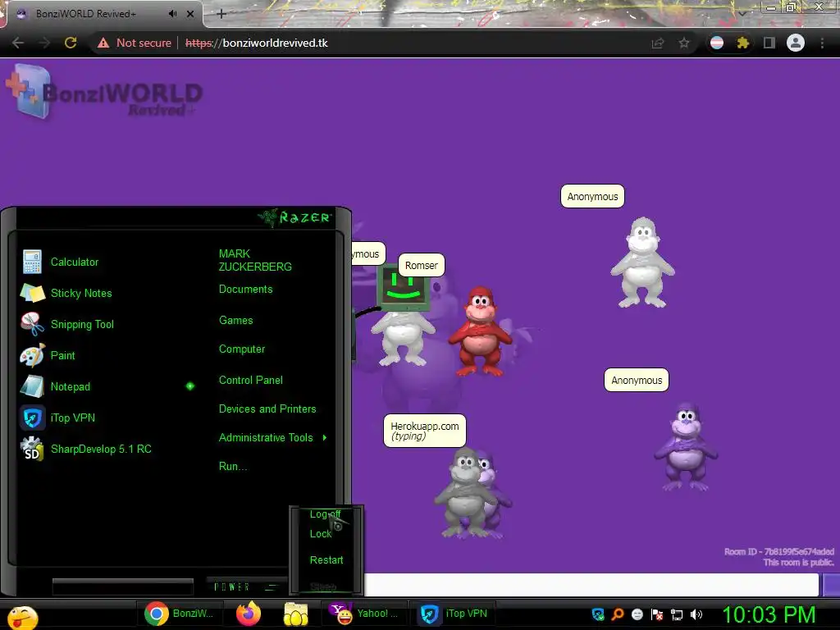Click the white face tray icon
Screen dimensions: 840x630
(637, 614)
